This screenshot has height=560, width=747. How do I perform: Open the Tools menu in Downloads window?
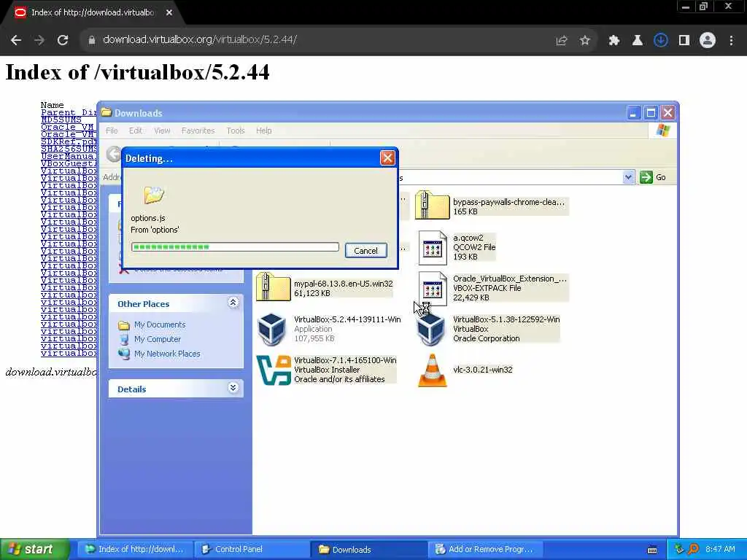point(236,131)
